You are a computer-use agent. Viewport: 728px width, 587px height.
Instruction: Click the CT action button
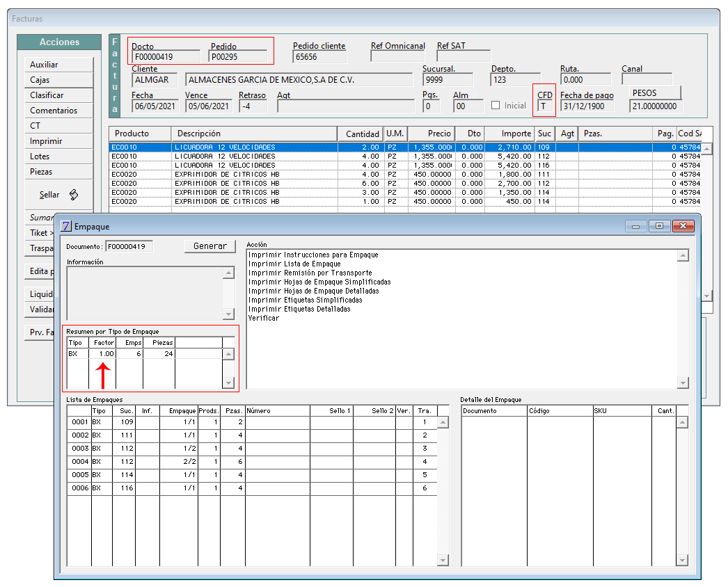(x=58, y=126)
